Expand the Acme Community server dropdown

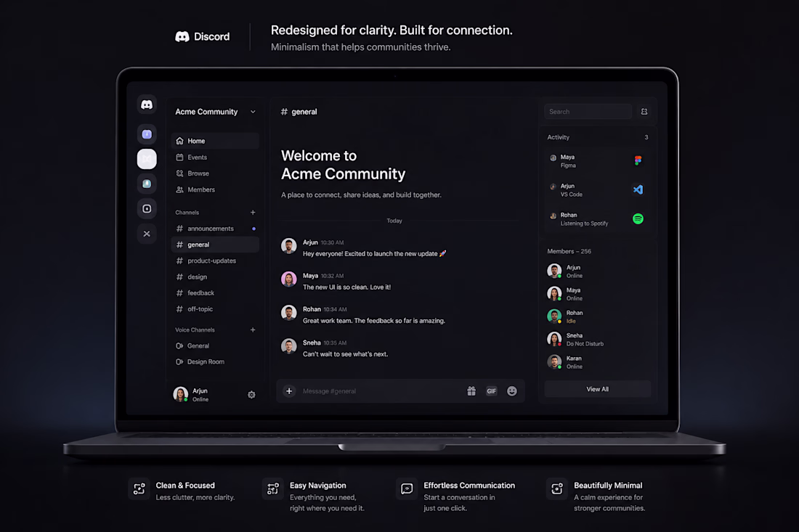coord(253,112)
